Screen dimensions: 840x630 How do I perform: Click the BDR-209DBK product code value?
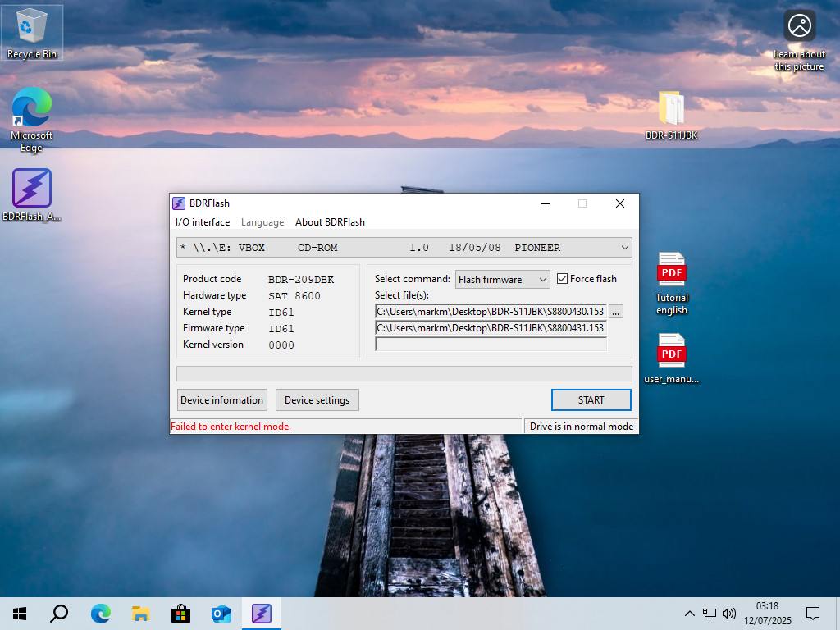coord(301,280)
